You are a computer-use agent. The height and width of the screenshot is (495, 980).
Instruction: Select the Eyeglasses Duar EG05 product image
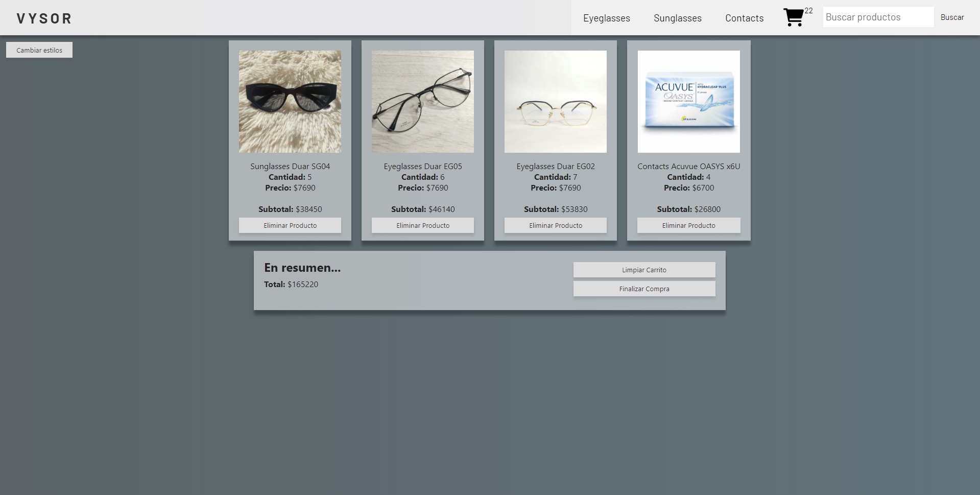423,102
